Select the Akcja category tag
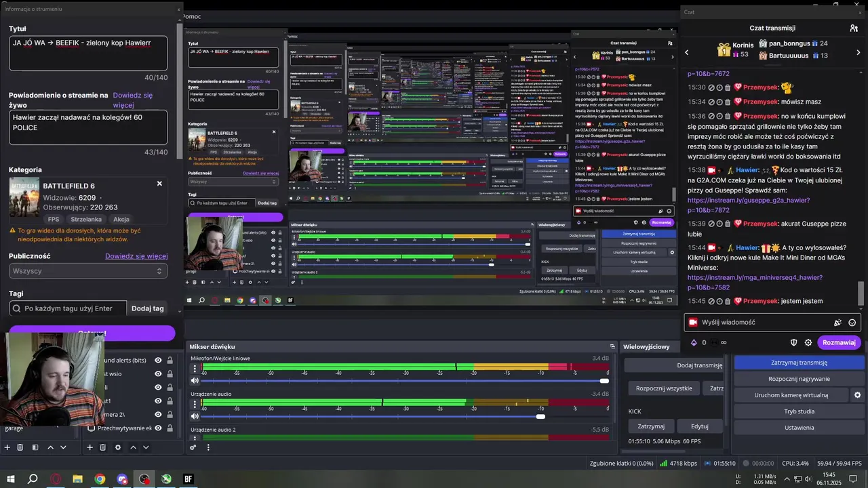Image resolution: width=868 pixels, height=488 pixels. click(x=121, y=220)
